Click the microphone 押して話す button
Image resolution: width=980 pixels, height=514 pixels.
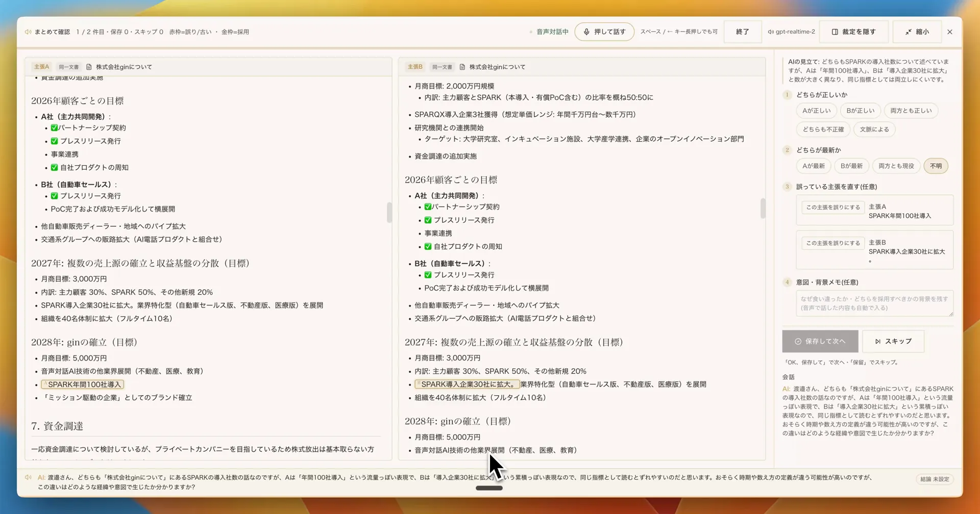604,32
